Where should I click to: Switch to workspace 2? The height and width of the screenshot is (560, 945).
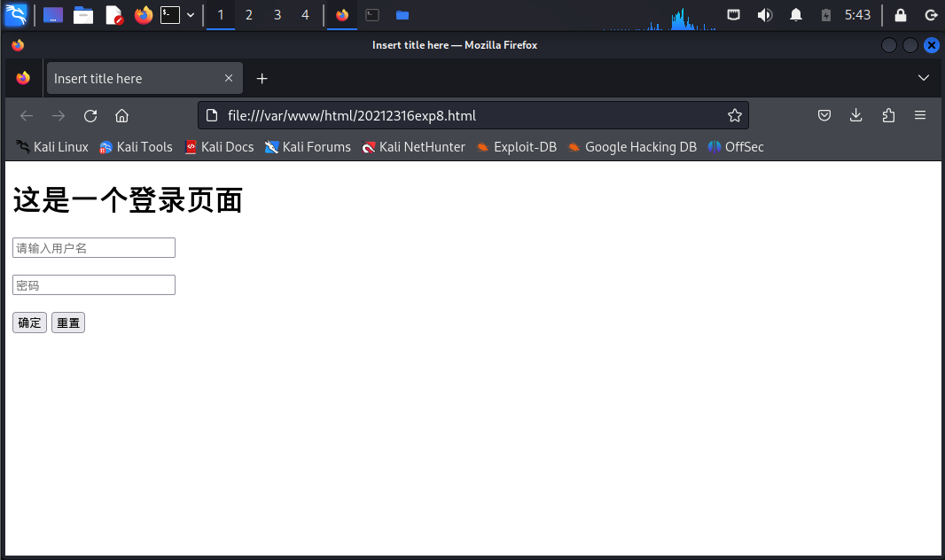(249, 15)
